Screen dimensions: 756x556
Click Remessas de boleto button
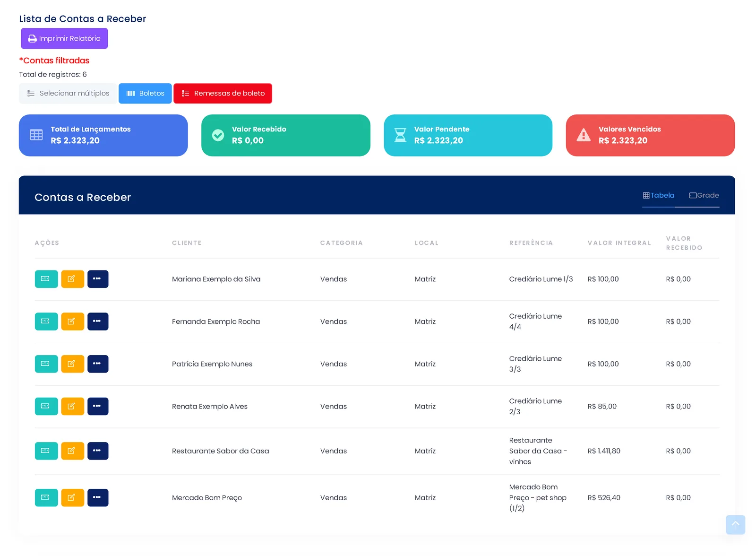pyautogui.click(x=223, y=94)
